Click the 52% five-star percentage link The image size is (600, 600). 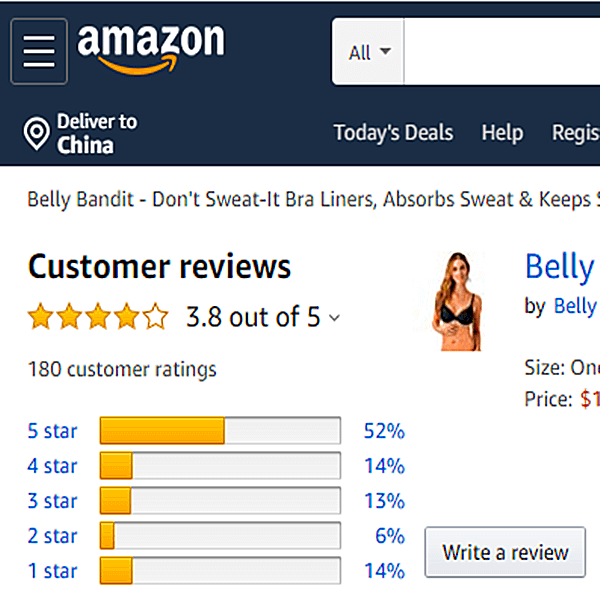[x=384, y=431]
